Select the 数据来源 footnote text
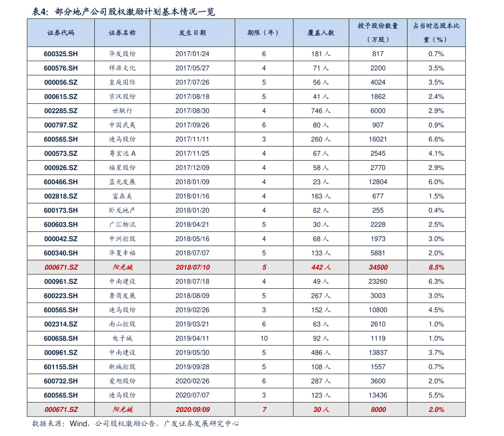The height and width of the screenshot is (436, 504). pos(135,423)
